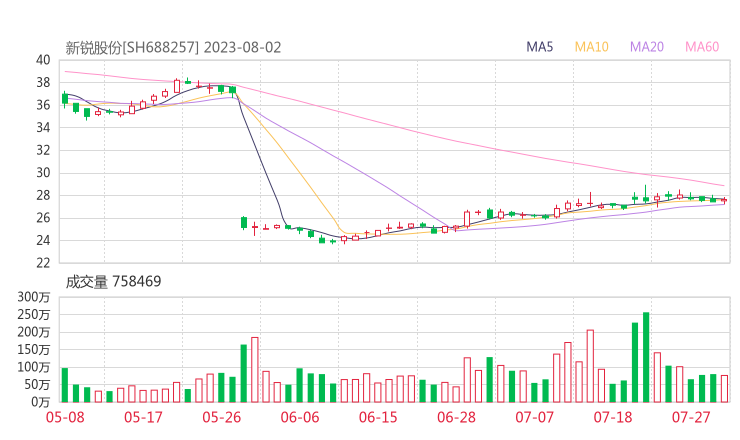The width and height of the screenshot is (740, 440).
Task: Click the MA5 legend label
Action: pyautogui.click(x=539, y=47)
